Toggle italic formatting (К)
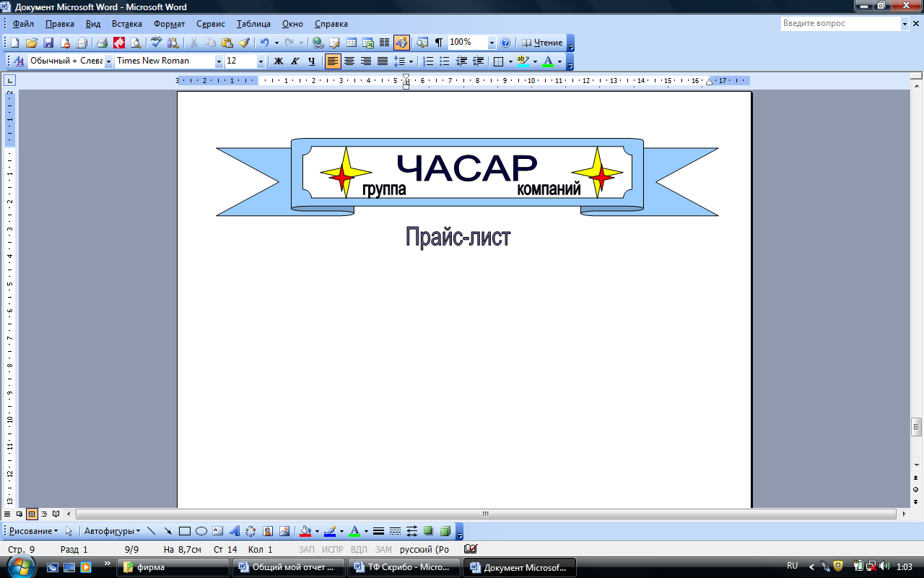This screenshot has width=924, height=578. (x=295, y=61)
